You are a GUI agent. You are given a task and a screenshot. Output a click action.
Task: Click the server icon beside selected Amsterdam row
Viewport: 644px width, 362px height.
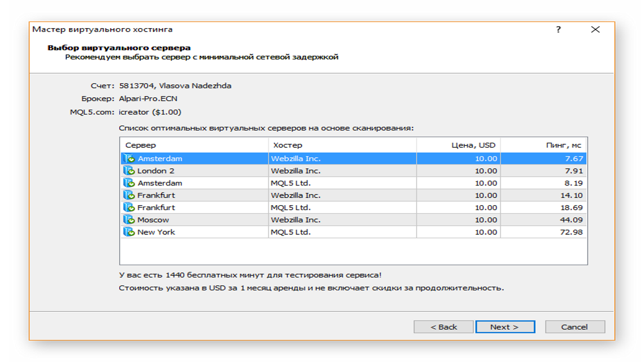pos(129,159)
